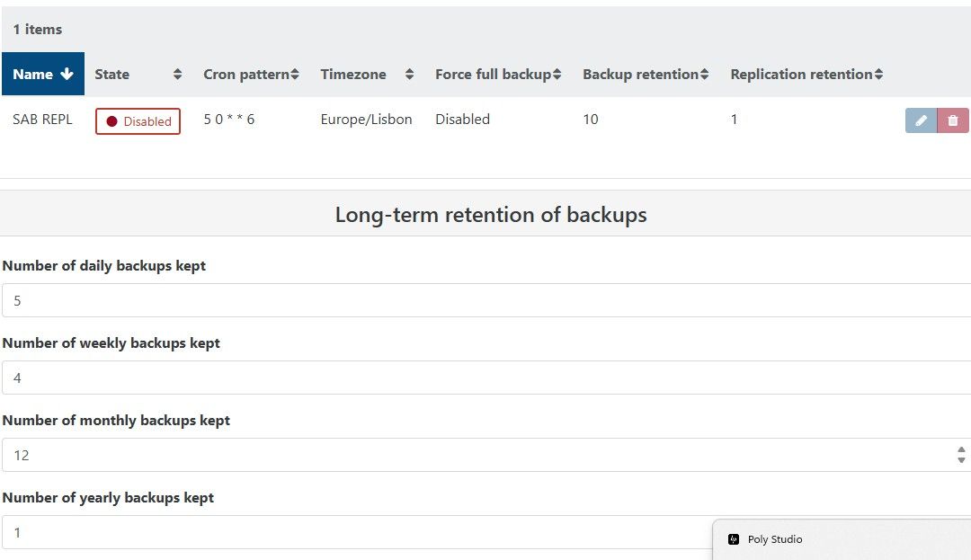Click the Europe/Lisbon timezone cell

pyautogui.click(x=366, y=120)
